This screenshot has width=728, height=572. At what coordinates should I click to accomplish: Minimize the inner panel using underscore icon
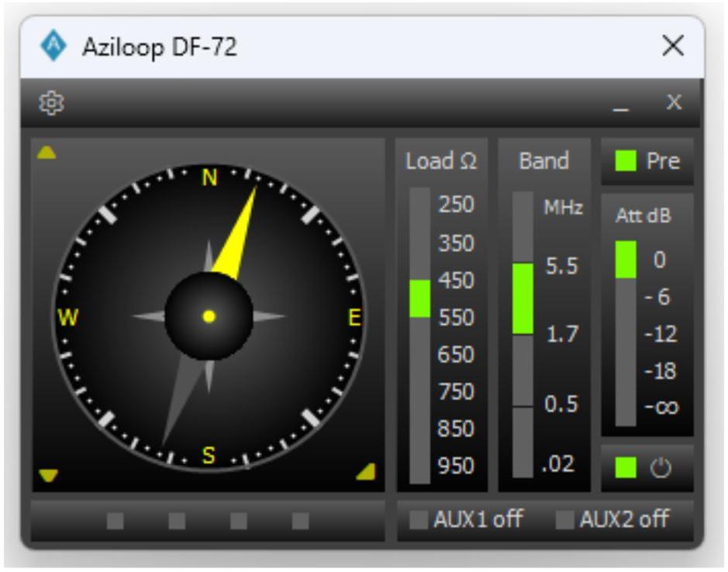click(x=621, y=105)
